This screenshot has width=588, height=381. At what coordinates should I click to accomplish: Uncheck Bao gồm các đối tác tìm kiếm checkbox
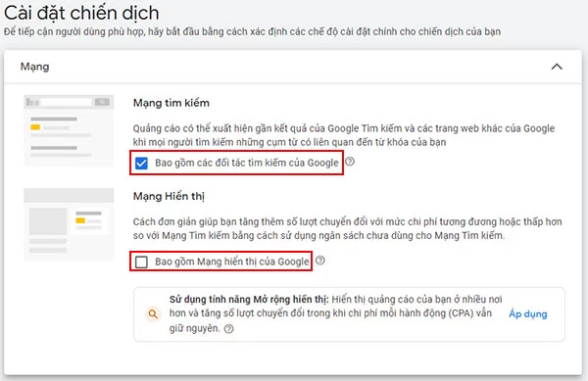(141, 163)
